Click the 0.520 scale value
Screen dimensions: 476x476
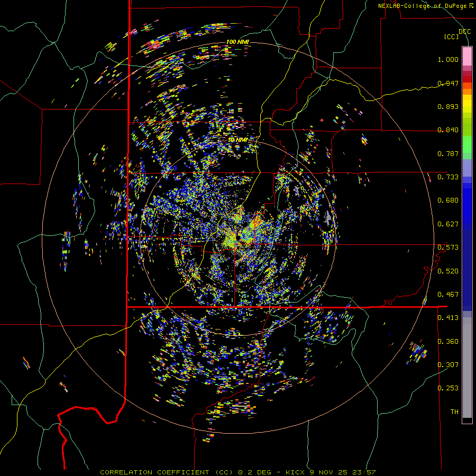[448, 271]
